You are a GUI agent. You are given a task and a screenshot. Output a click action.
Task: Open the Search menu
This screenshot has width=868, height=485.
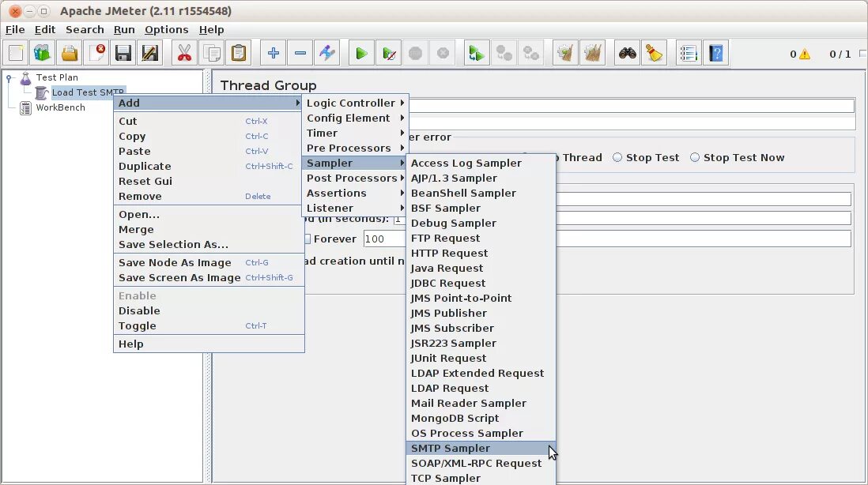coord(85,30)
